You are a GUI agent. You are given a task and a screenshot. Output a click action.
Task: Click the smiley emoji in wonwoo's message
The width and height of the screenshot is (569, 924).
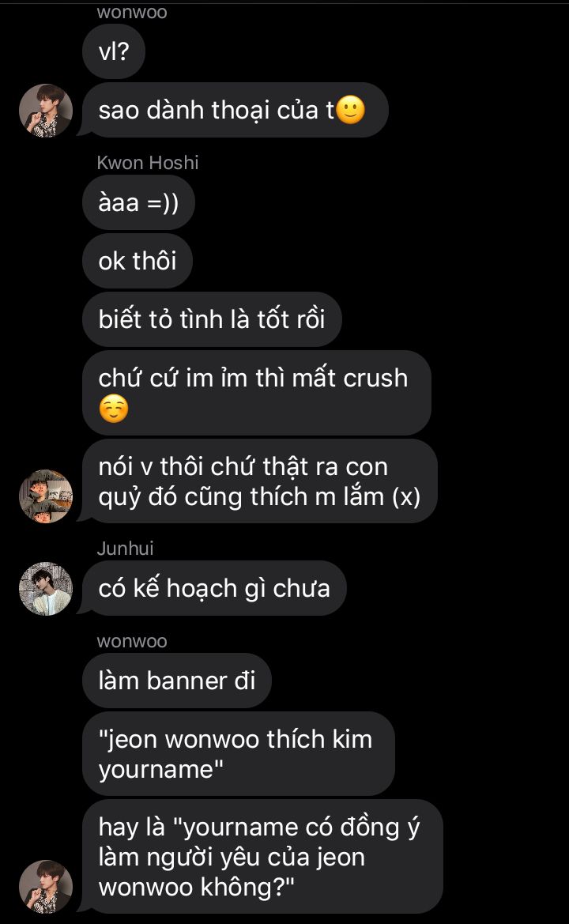click(350, 110)
